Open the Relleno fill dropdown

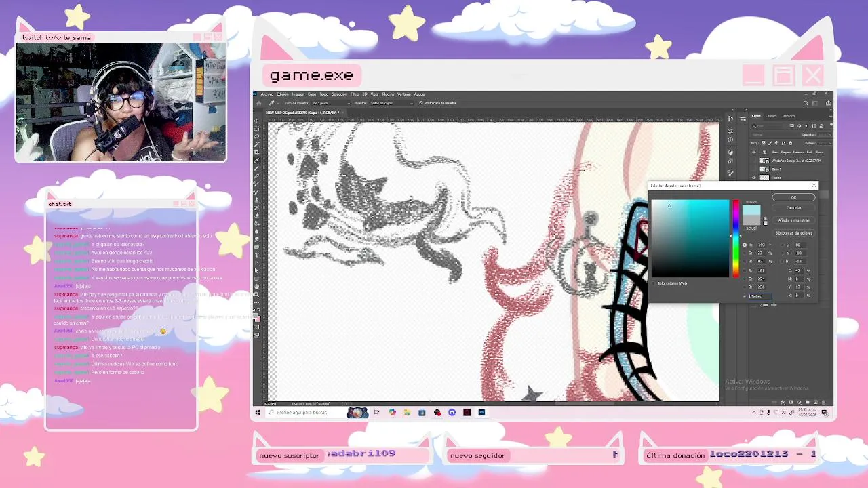[x=825, y=143]
